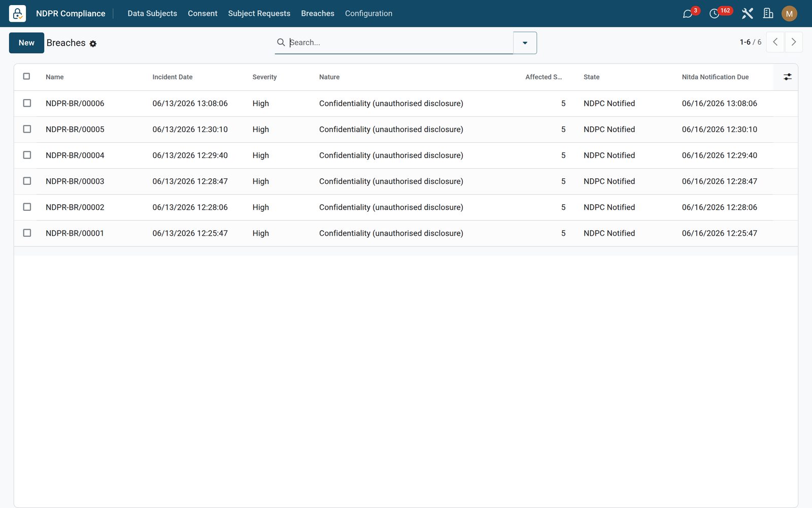The width and height of the screenshot is (812, 508).
Task: Open the Subject Requests menu
Action: tap(259, 14)
